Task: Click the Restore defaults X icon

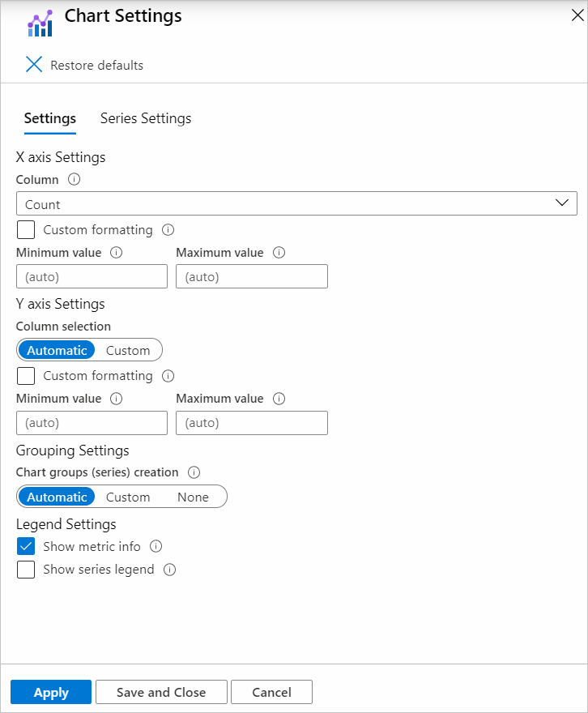Action: 34,65
